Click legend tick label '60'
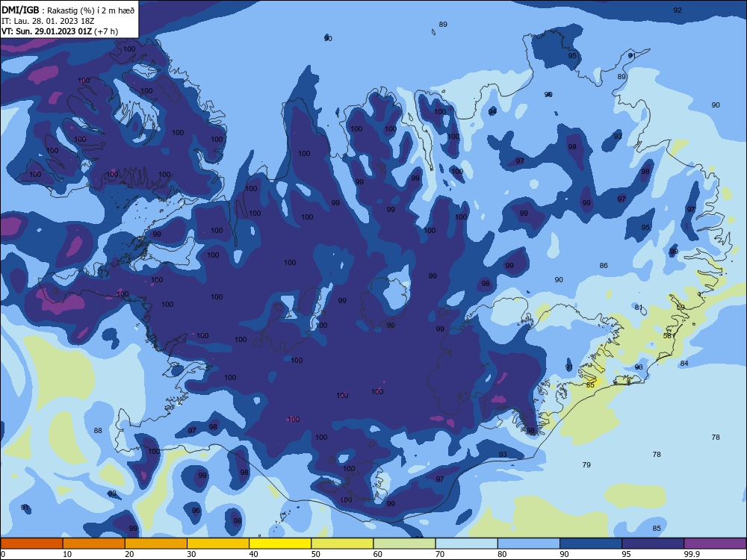Image resolution: width=747 pixels, height=560 pixels. coord(378,554)
